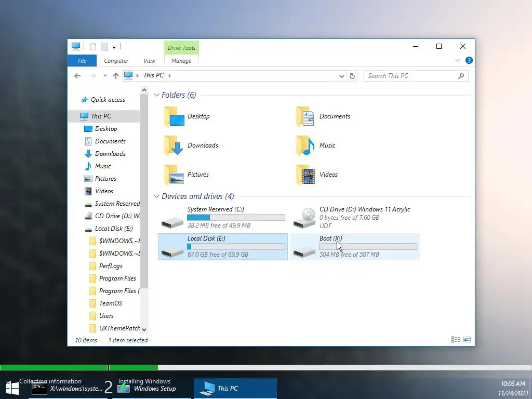Select This PC in navigation pane
Viewport: 532px width, 399px height.
(x=104, y=116)
